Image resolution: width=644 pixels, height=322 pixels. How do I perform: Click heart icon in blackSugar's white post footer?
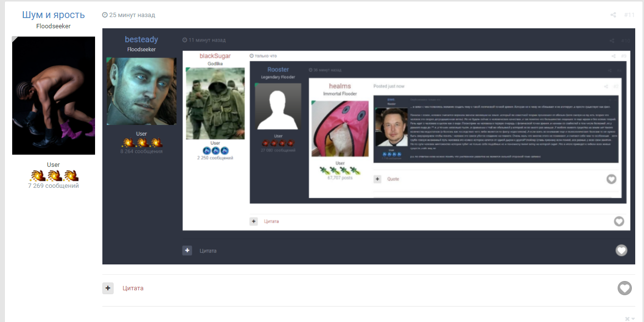click(619, 221)
